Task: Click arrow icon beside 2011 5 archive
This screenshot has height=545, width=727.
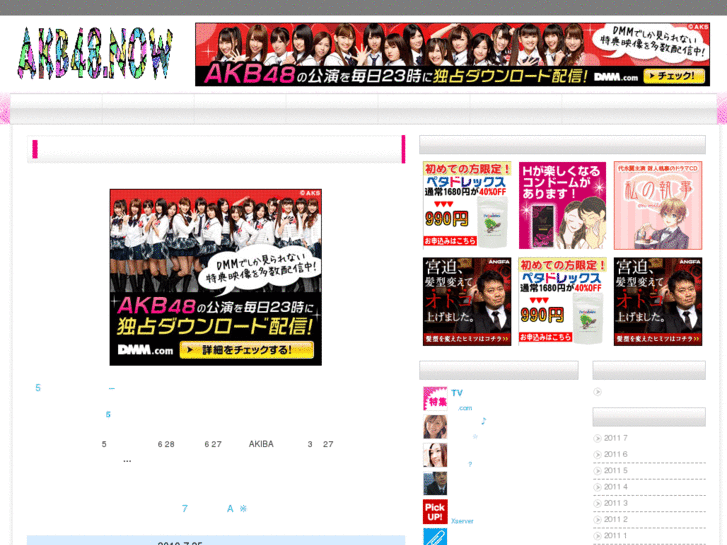Action: (x=598, y=471)
